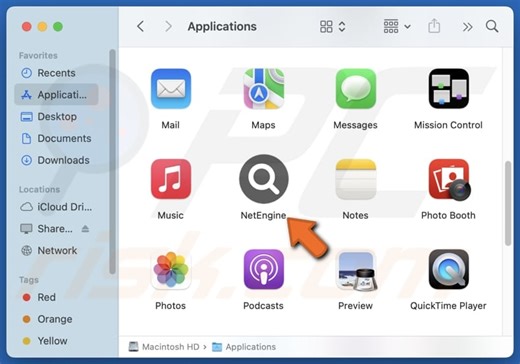Filter by the Red tag

pyautogui.click(x=56, y=297)
